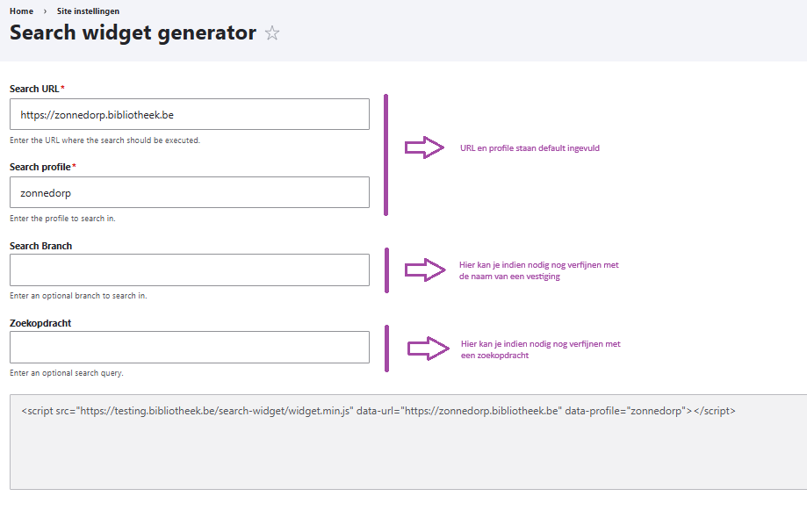The image size is (807, 532).
Task: Open the Site instellingen breadcrumb
Action: (88, 11)
